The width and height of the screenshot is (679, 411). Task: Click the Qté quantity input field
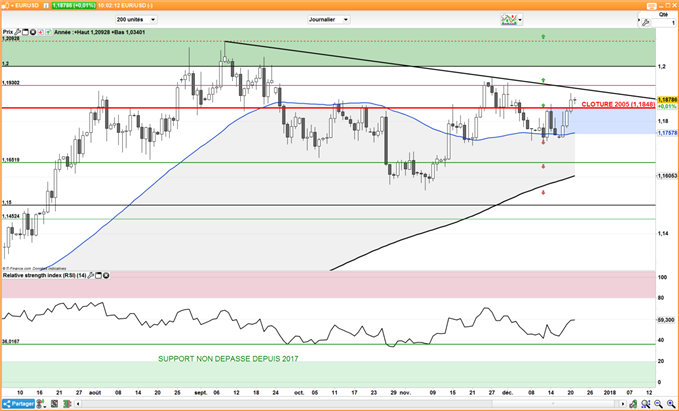pos(663,23)
